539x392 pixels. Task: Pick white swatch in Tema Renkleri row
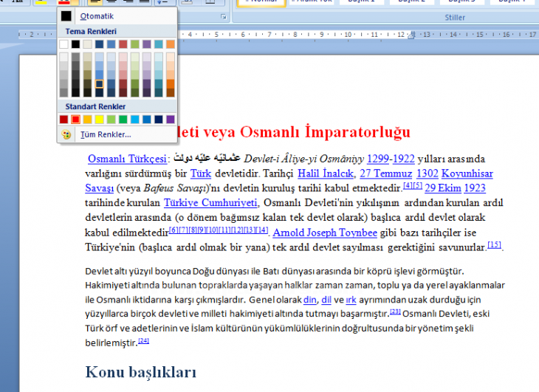point(64,44)
